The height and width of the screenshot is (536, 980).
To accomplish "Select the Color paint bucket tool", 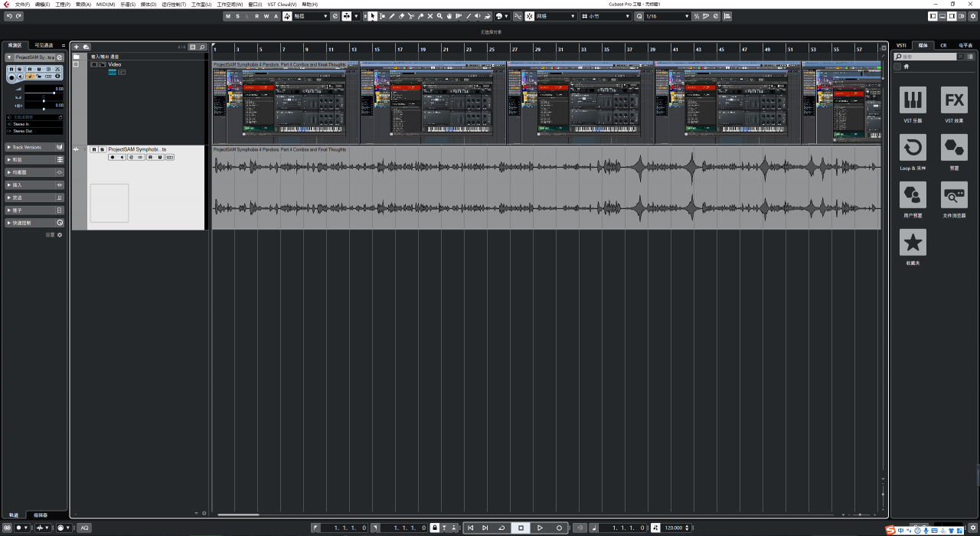I will click(487, 16).
